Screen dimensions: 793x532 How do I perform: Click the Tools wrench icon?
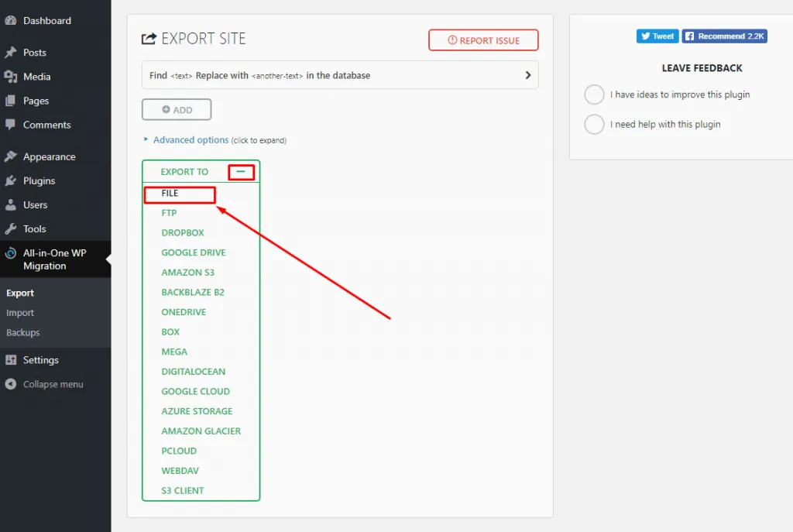(x=11, y=228)
